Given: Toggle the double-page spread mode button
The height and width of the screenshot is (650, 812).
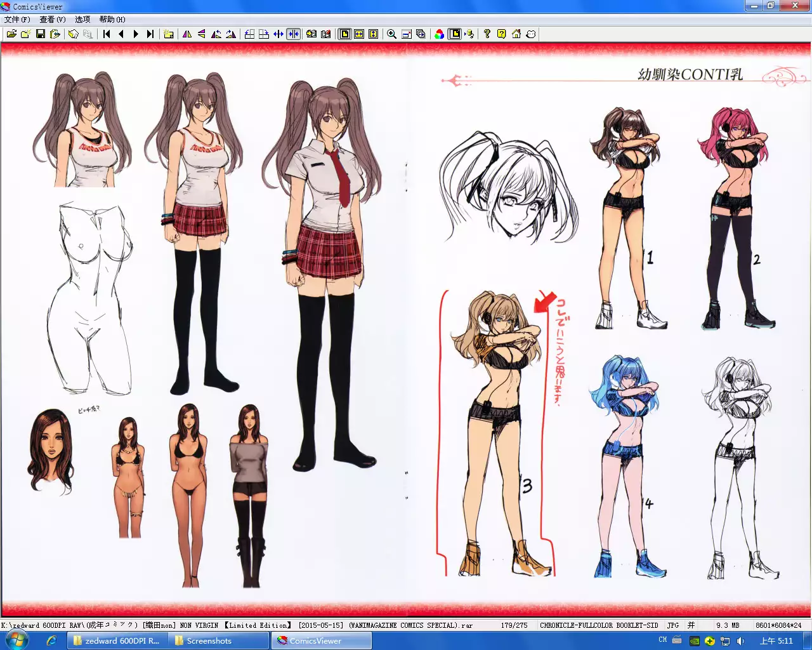Looking at the screenshot, I should [x=293, y=34].
